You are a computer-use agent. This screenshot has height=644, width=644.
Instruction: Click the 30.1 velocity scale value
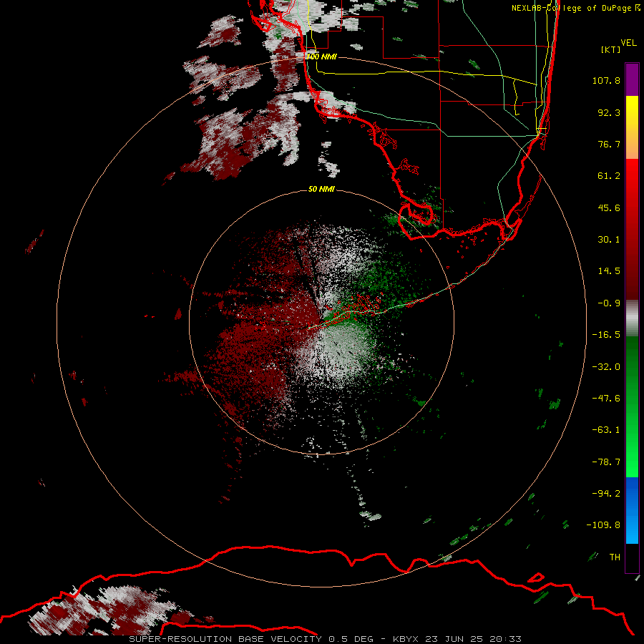click(609, 240)
